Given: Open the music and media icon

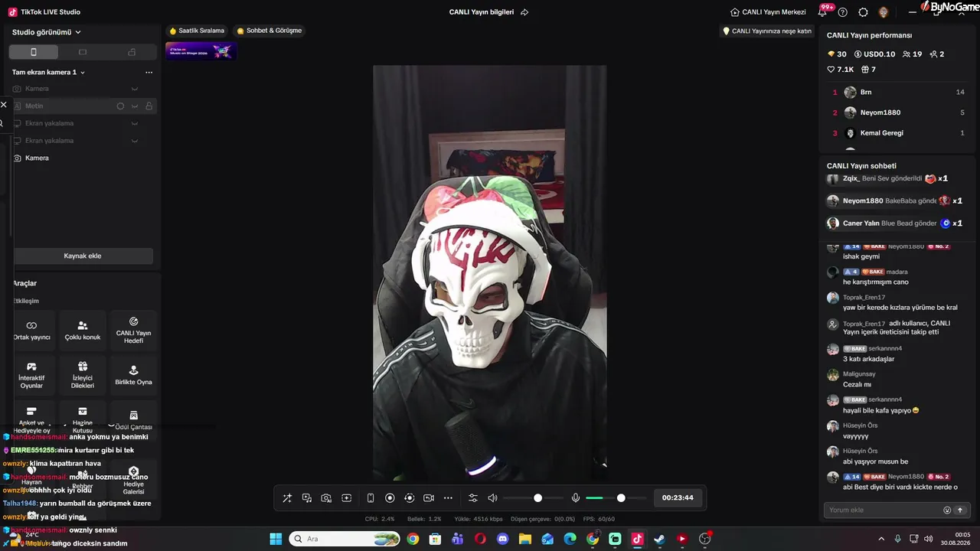Looking at the screenshot, I should click(307, 498).
